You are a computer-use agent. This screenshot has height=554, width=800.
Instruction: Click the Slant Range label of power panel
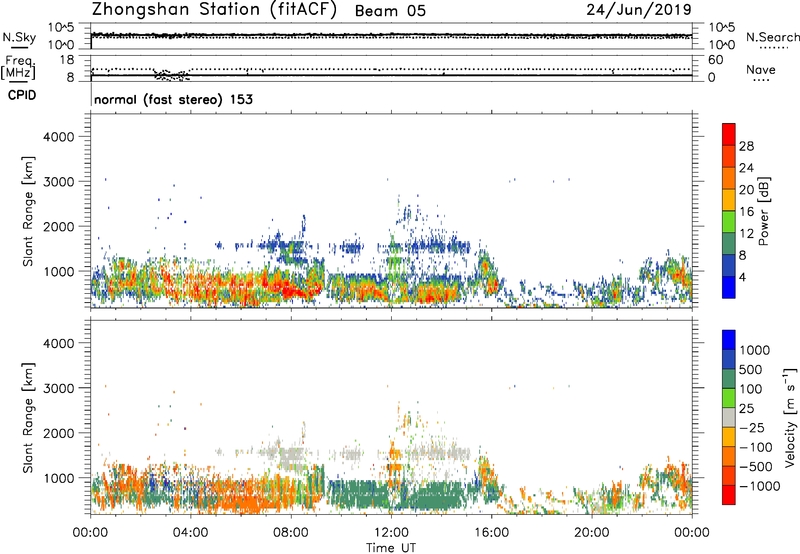click(x=29, y=211)
